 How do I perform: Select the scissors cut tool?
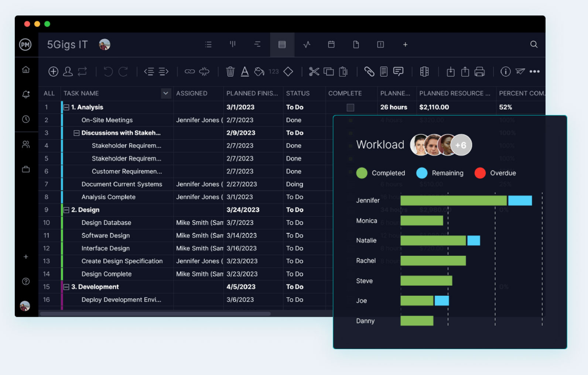tap(314, 72)
